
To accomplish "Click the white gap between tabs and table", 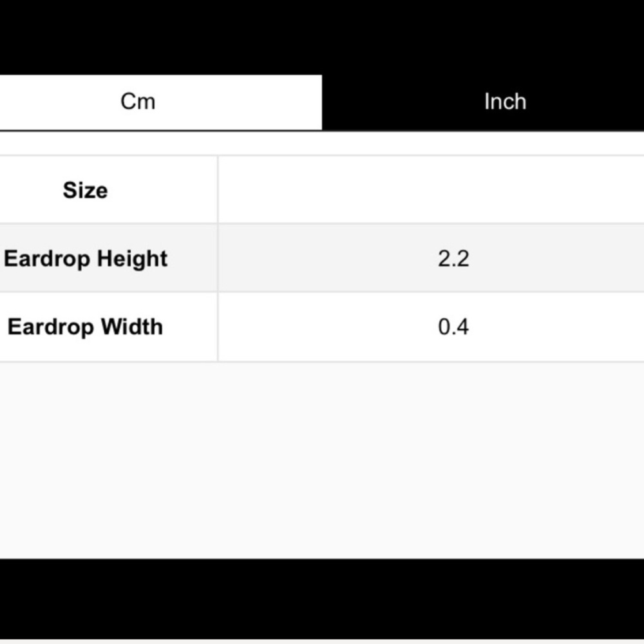I will 322,144.
